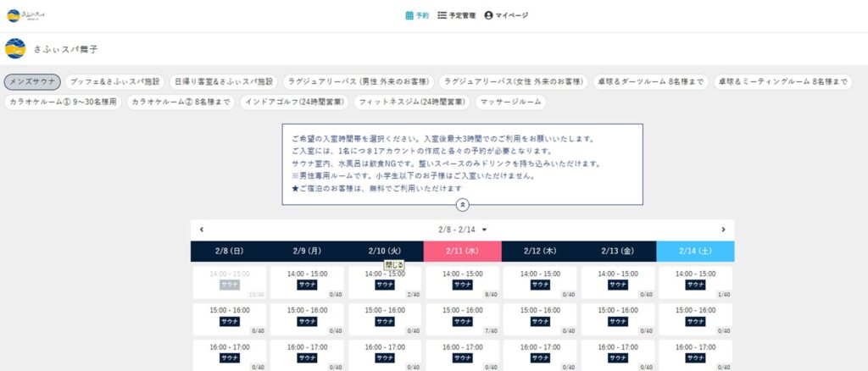Screen dimensions: 868x371
Task: Select 2/14 (土) 14:00 - 15:00 slot showing 1/40
Action: 695,283
